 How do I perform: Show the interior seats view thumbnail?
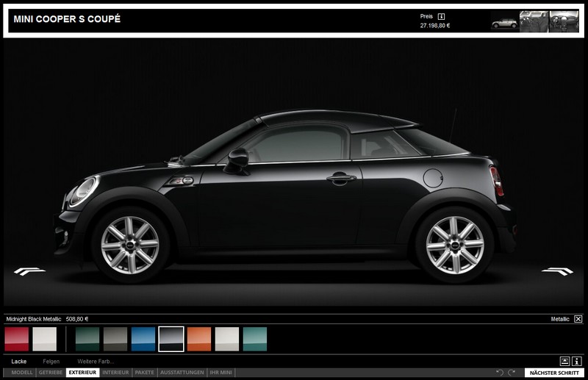(534, 21)
